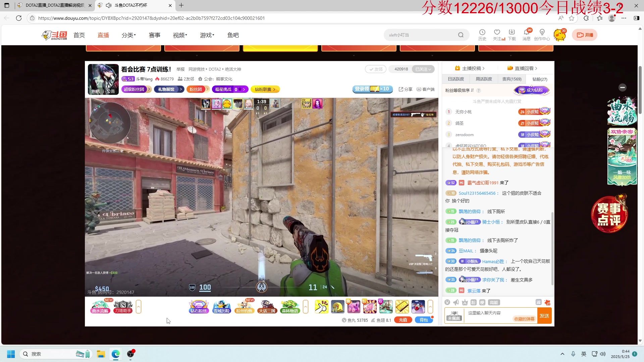Viewport: 644px width, 362px height.
Task: Toggle 友邻 neighbor checkmark button
Action: (376, 69)
